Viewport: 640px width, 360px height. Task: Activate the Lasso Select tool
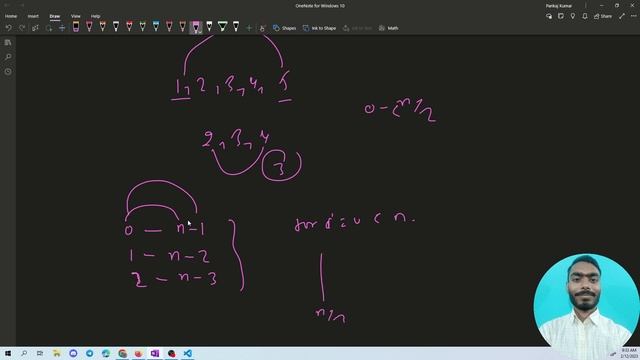click(x=49, y=28)
